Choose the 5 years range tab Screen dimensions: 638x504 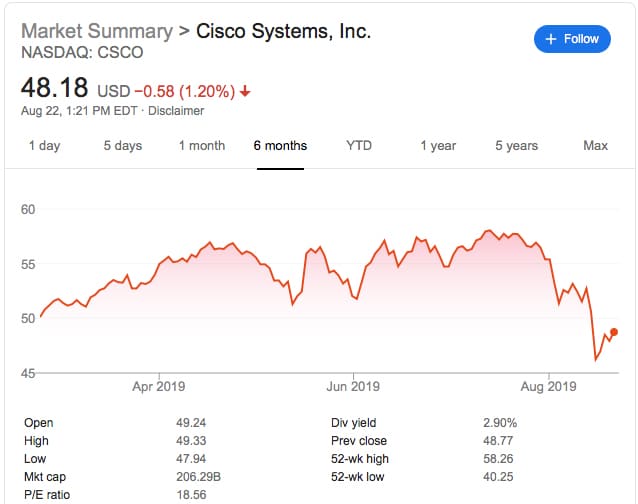[x=516, y=146]
